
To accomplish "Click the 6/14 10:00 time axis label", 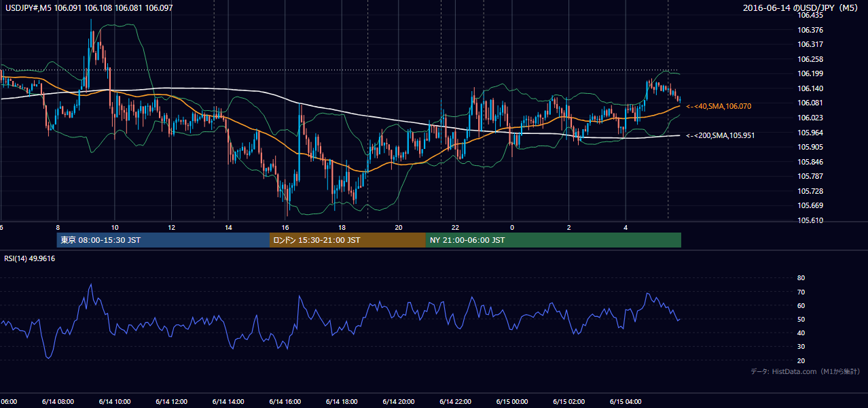I will click(x=115, y=402).
